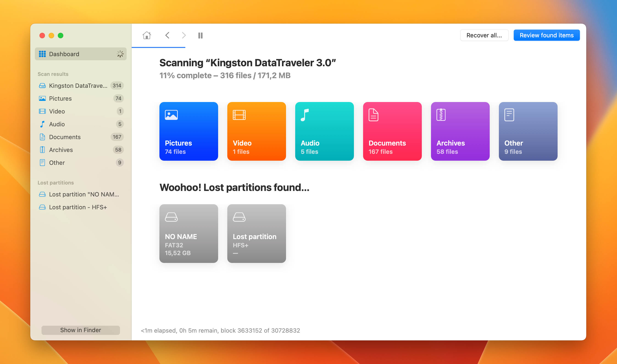Open Pictures in sidebar
Viewport: 617px width, 364px height.
coord(81,98)
